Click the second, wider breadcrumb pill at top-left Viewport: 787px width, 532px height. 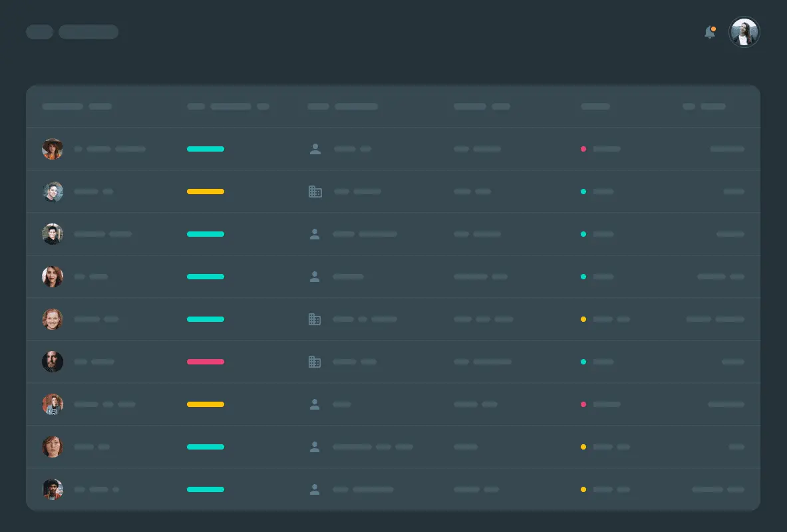click(88, 32)
